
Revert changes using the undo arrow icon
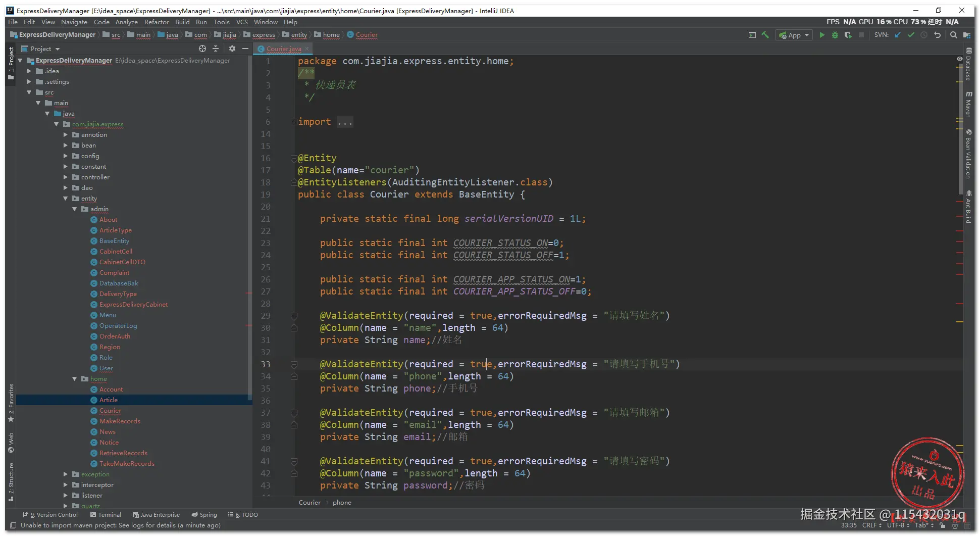[x=938, y=35]
